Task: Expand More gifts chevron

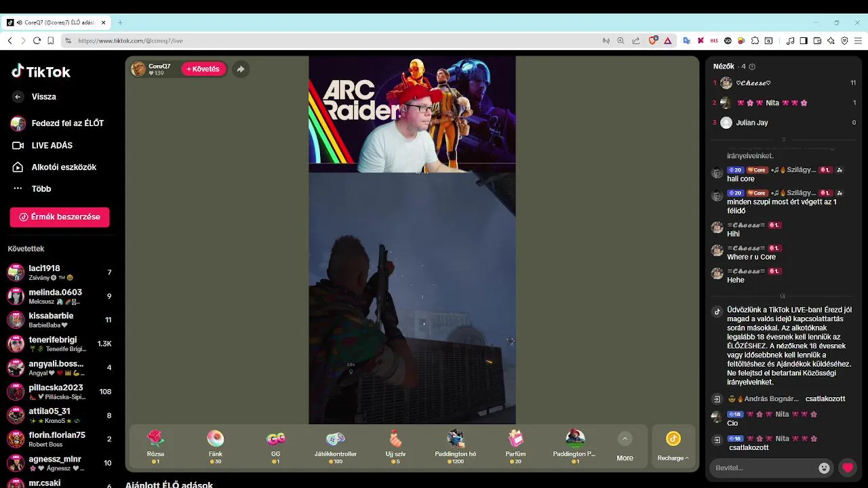Action: click(625, 439)
